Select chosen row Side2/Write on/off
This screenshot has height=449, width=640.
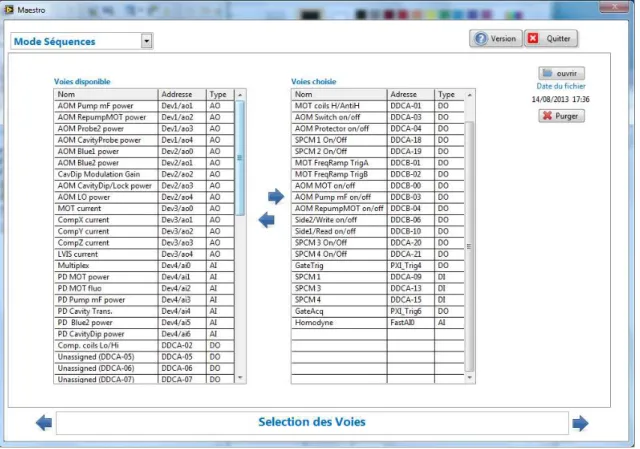click(x=378, y=220)
